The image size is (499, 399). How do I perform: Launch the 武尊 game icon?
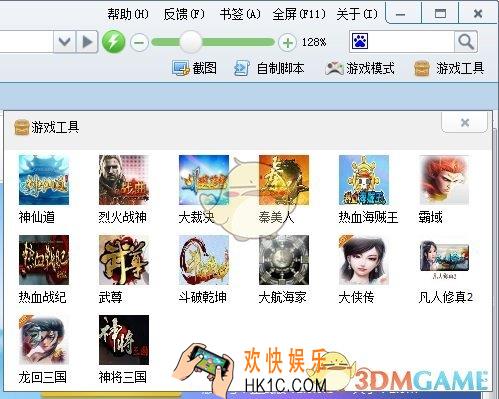point(124,260)
